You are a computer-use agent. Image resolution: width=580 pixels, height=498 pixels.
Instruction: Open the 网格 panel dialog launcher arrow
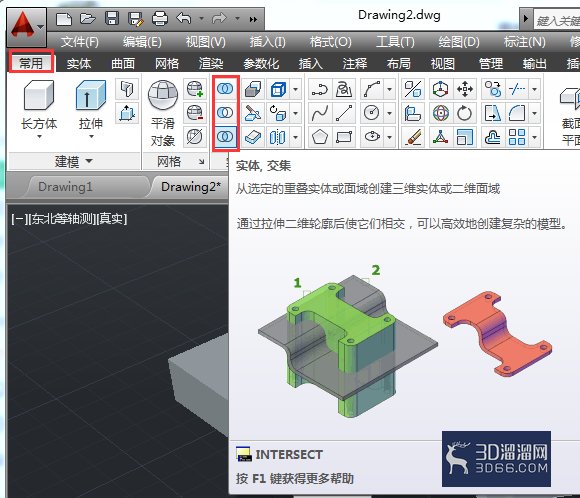[201, 161]
